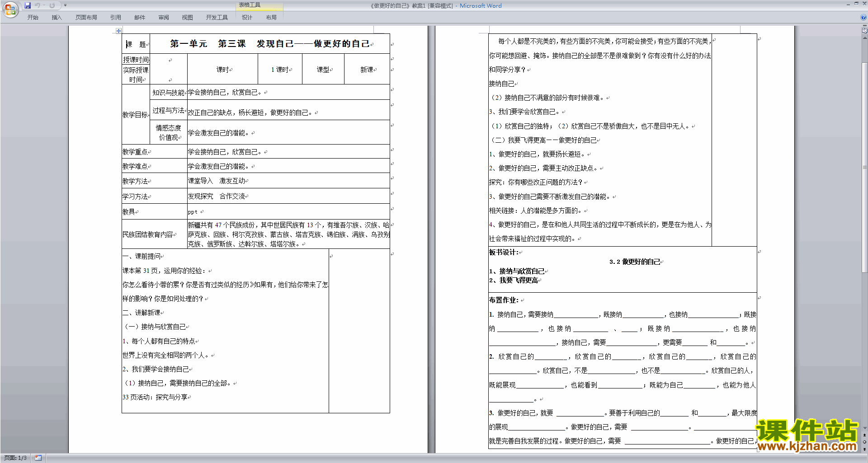The image size is (868, 463).
Task: Click the 授课时间 table cell
Action: tap(136, 60)
